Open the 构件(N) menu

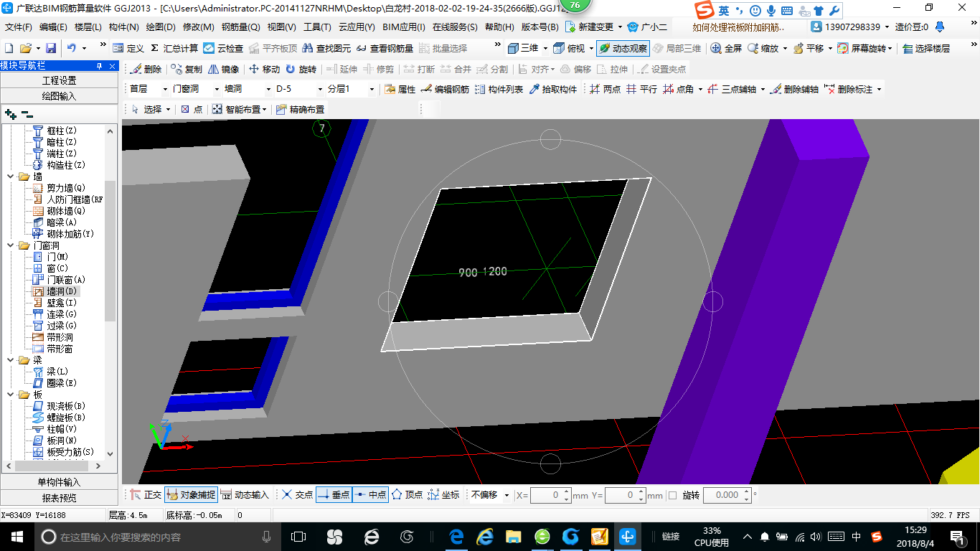[x=123, y=27]
